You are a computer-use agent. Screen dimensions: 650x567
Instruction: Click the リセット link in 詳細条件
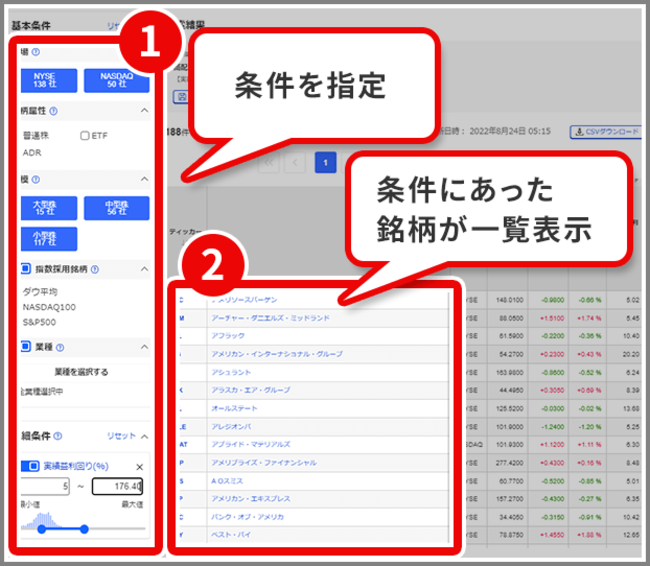pyautogui.click(x=120, y=436)
